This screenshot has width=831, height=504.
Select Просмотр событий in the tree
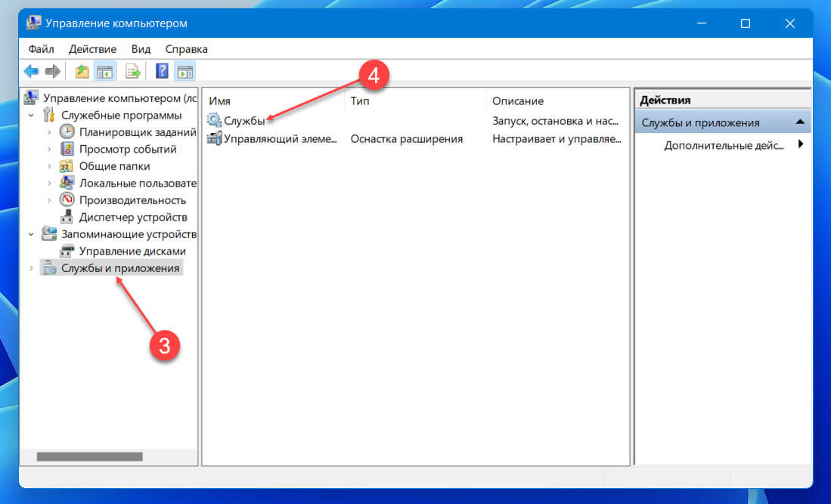[x=128, y=150]
